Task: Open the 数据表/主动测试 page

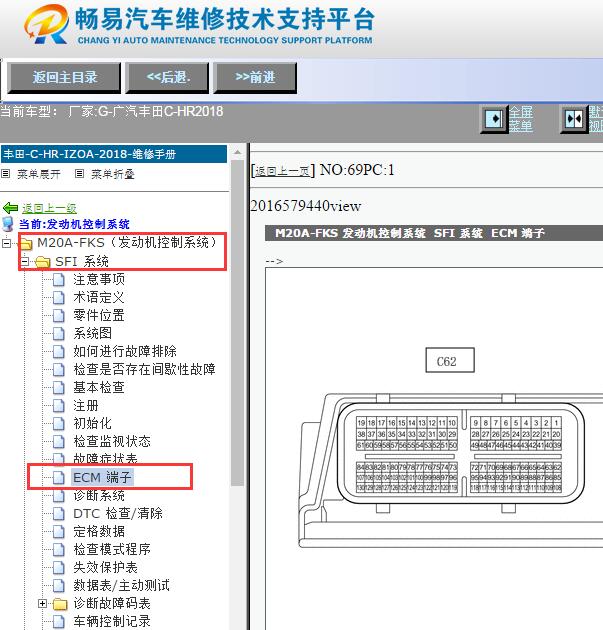Action: pos(121,585)
